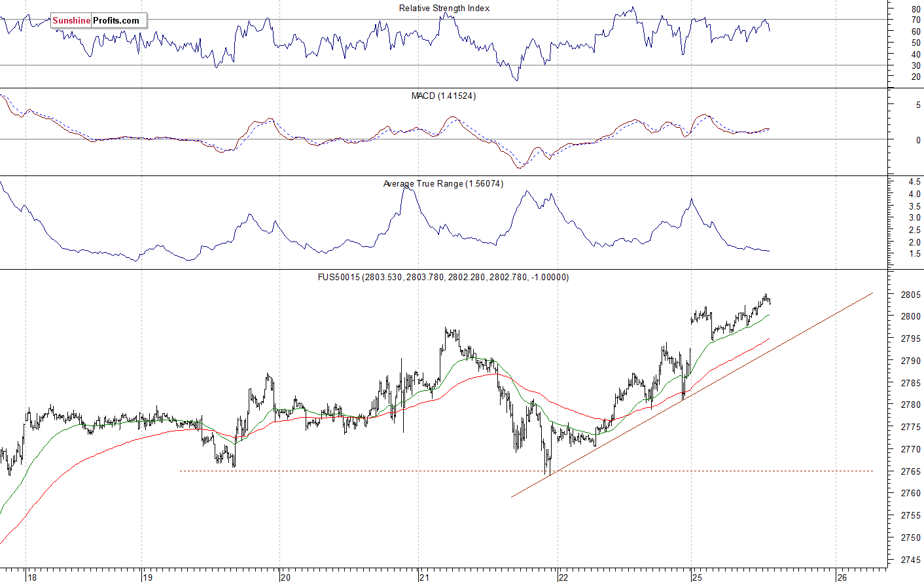Click the MACD (1.41524) indicator label
This screenshot has width=924, height=582.
tap(443, 96)
